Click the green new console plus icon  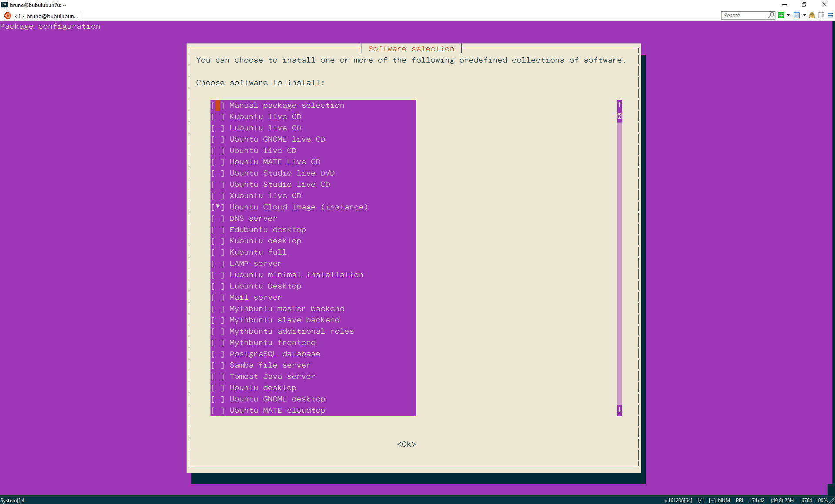pos(781,15)
